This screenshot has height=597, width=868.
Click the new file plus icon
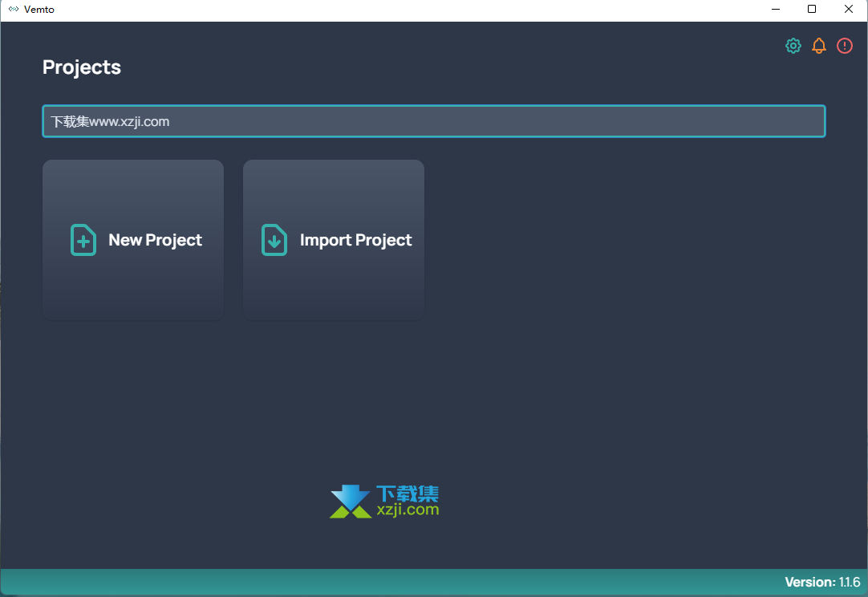pyautogui.click(x=83, y=240)
